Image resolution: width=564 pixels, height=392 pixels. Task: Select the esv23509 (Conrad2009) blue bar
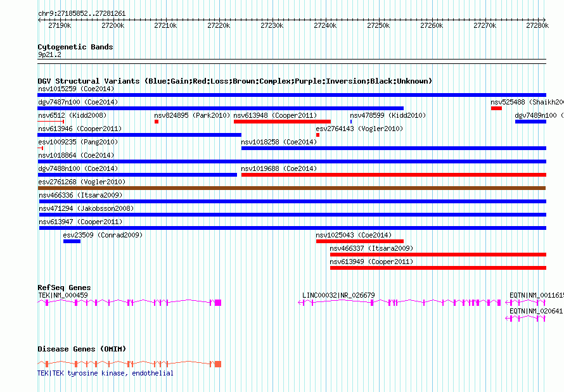point(72,241)
